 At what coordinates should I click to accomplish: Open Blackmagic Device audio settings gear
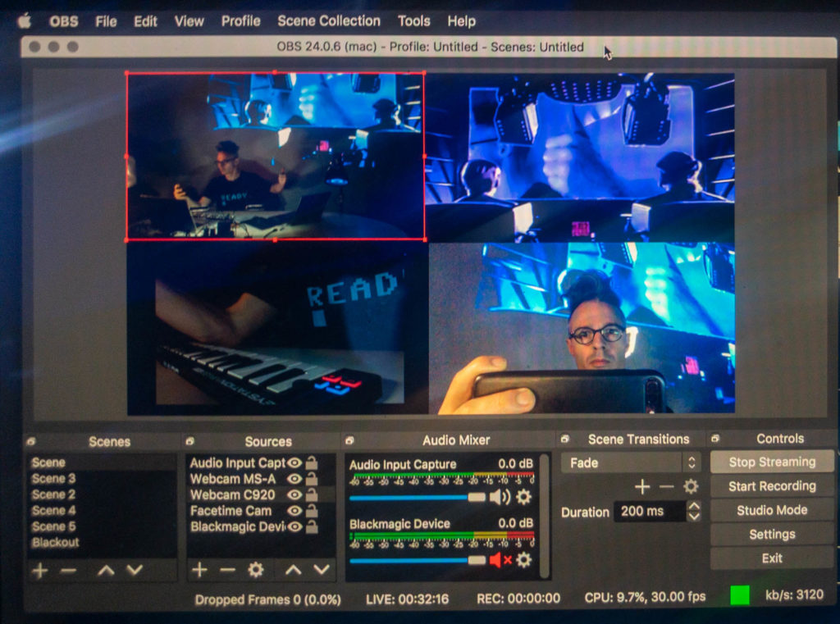[524, 560]
